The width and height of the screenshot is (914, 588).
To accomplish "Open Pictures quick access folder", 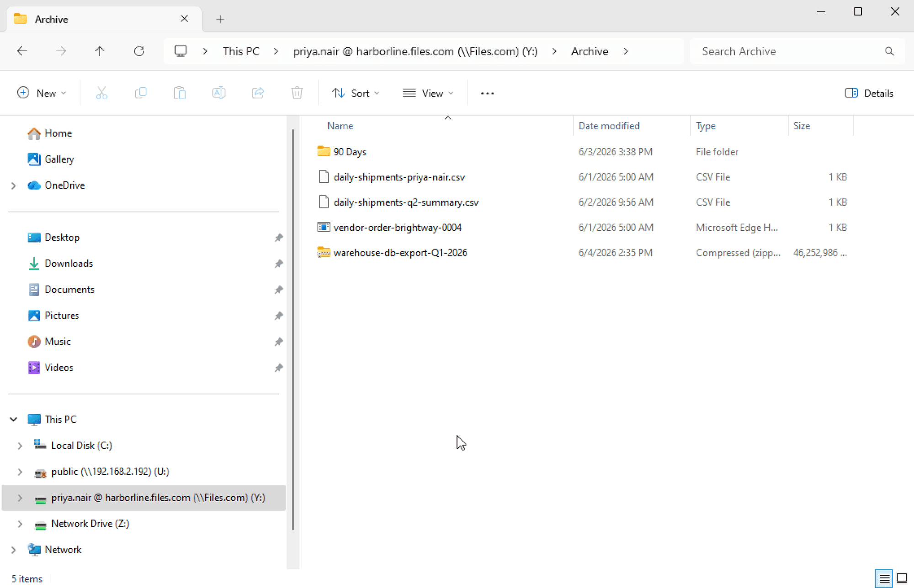I will tap(53, 315).
